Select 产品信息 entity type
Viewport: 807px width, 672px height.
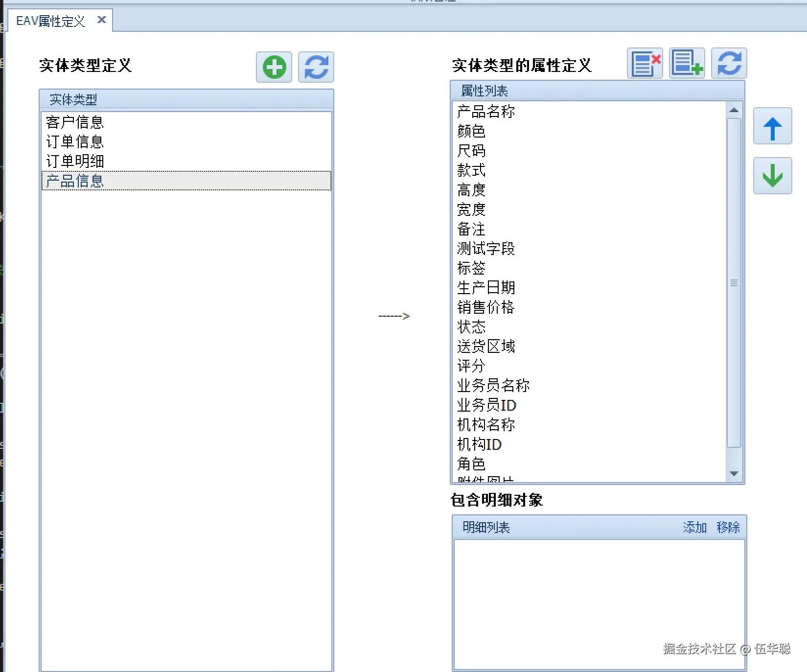186,181
